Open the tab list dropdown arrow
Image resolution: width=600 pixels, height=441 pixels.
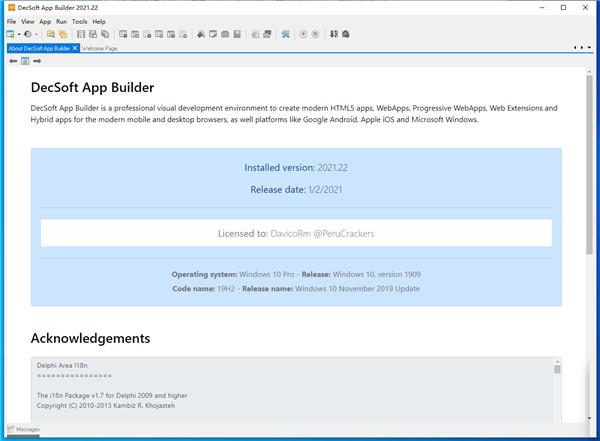tap(589, 47)
